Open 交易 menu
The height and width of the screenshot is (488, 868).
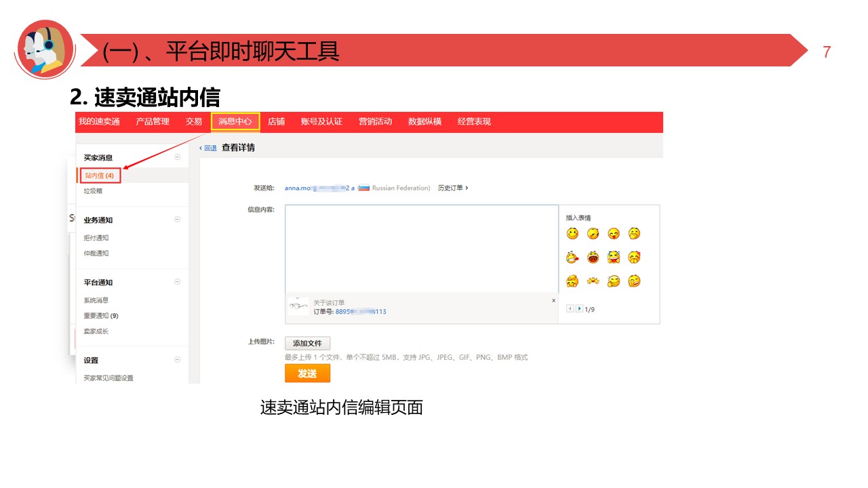pos(194,122)
